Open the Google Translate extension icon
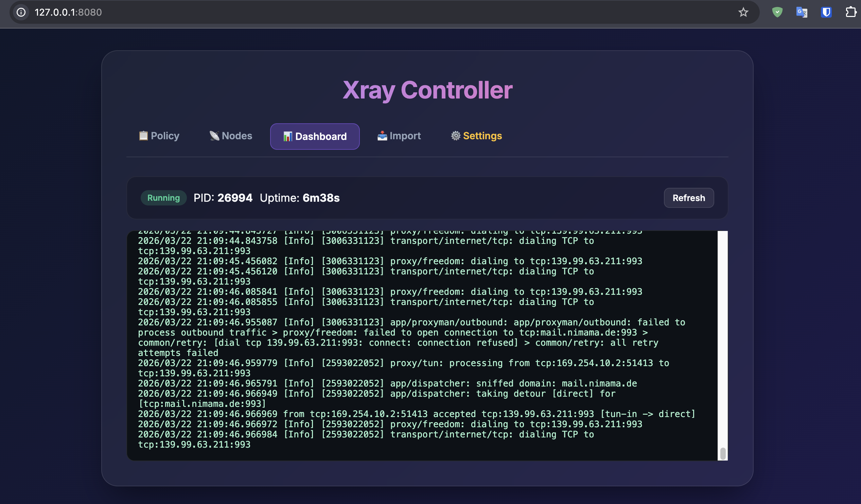 coord(802,12)
